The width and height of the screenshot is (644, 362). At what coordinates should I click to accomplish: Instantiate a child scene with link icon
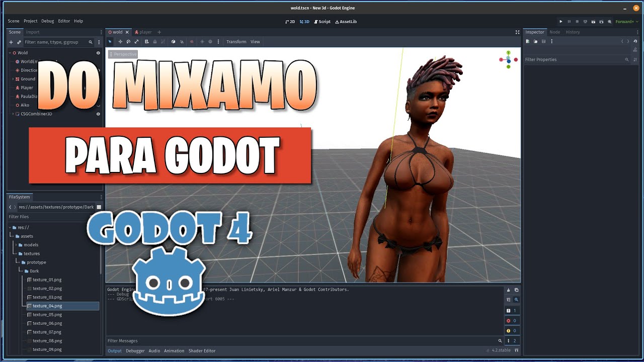coord(19,42)
